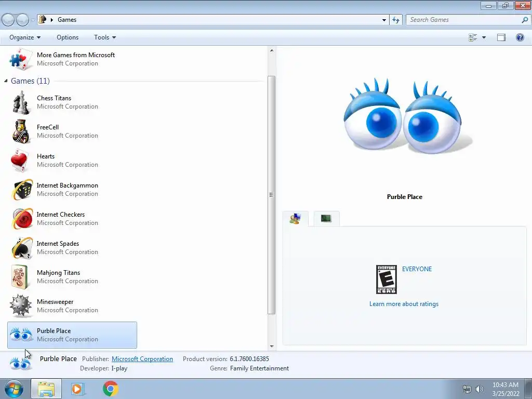Open Windows Explorer from the taskbar

(x=46, y=389)
